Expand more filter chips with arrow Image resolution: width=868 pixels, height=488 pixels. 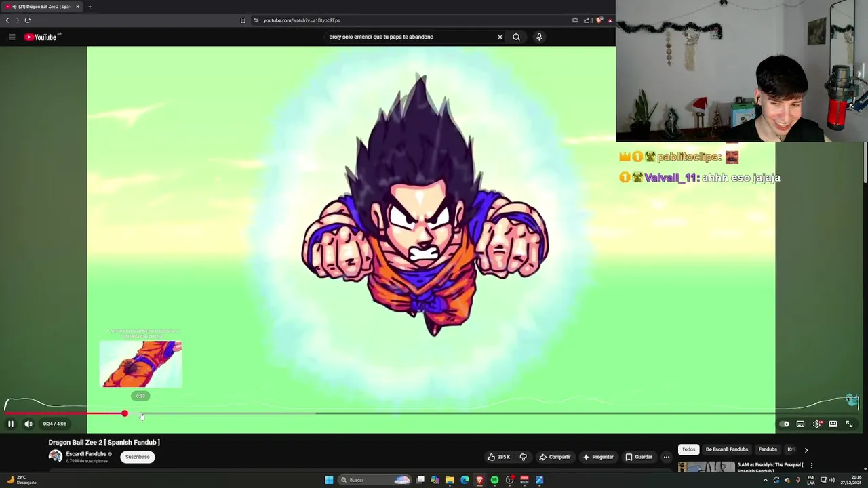(x=806, y=449)
